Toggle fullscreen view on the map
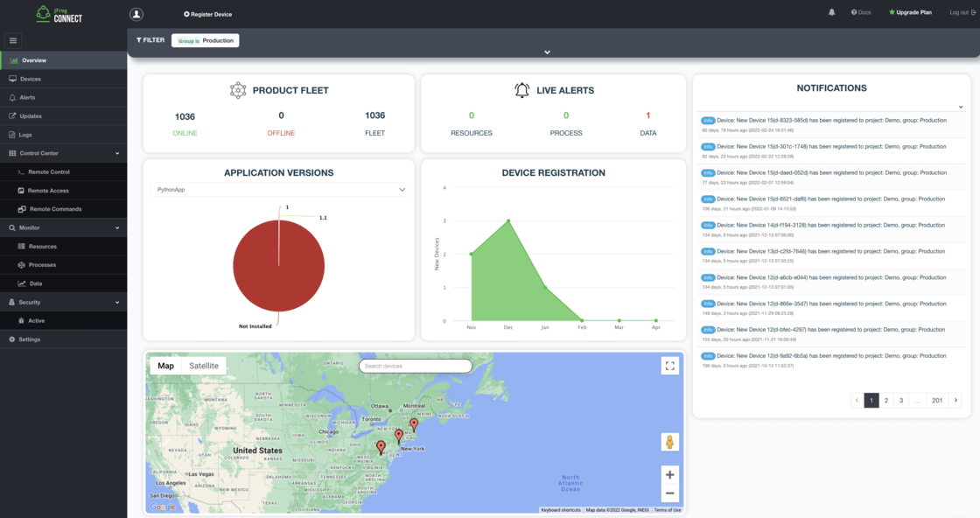Image resolution: width=980 pixels, height=518 pixels. (669, 366)
